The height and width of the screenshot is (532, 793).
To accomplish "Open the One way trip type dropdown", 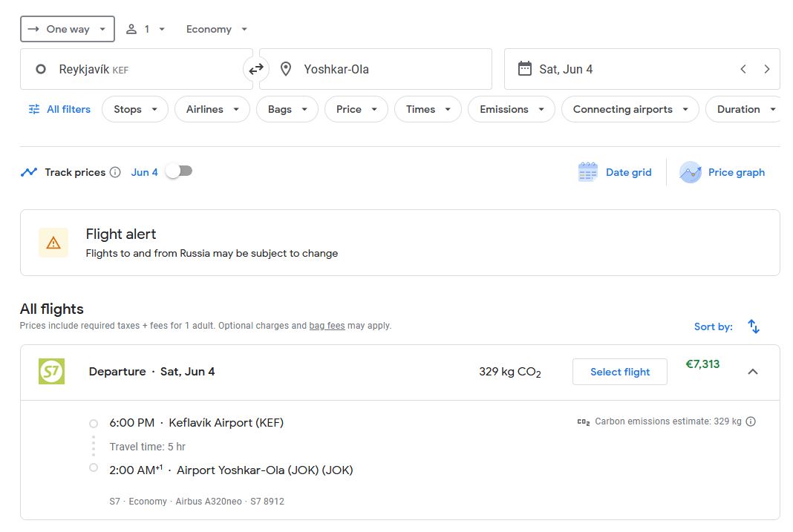I will [x=68, y=29].
